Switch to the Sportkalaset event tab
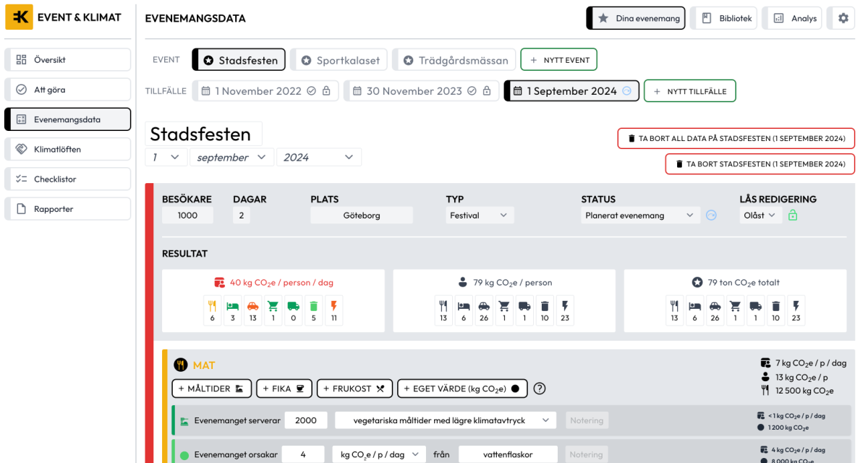This screenshot has height=463, width=868. click(x=339, y=61)
